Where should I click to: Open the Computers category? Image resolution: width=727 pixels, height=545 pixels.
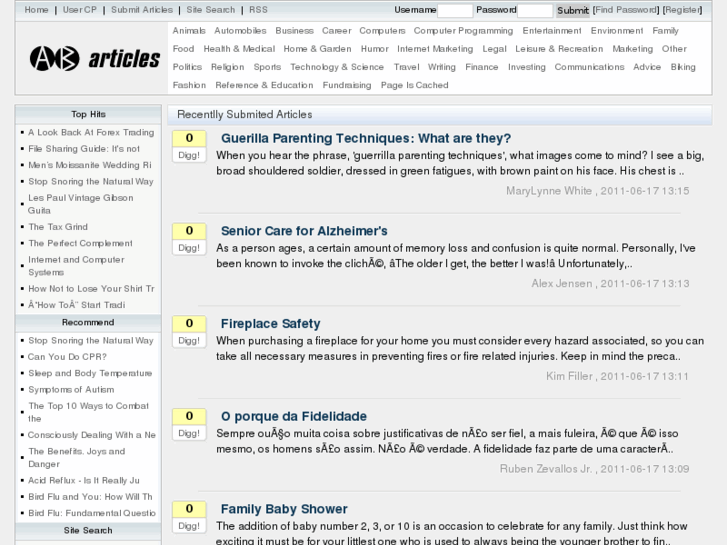(382, 31)
